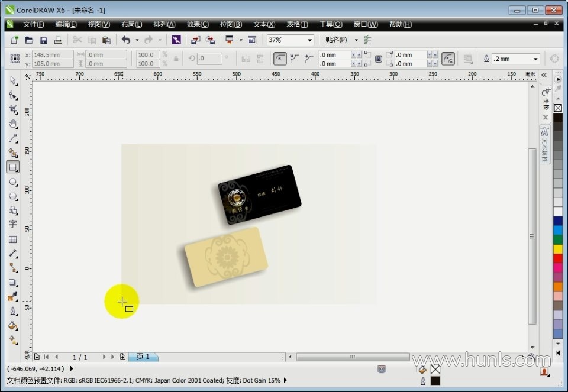Click the Undo arrow button
Screen dimensions: 568x392
[125, 40]
